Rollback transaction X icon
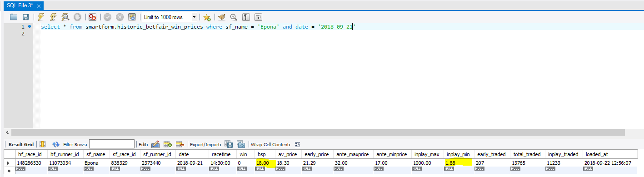The width and height of the screenshot is (644, 177). click(x=120, y=17)
